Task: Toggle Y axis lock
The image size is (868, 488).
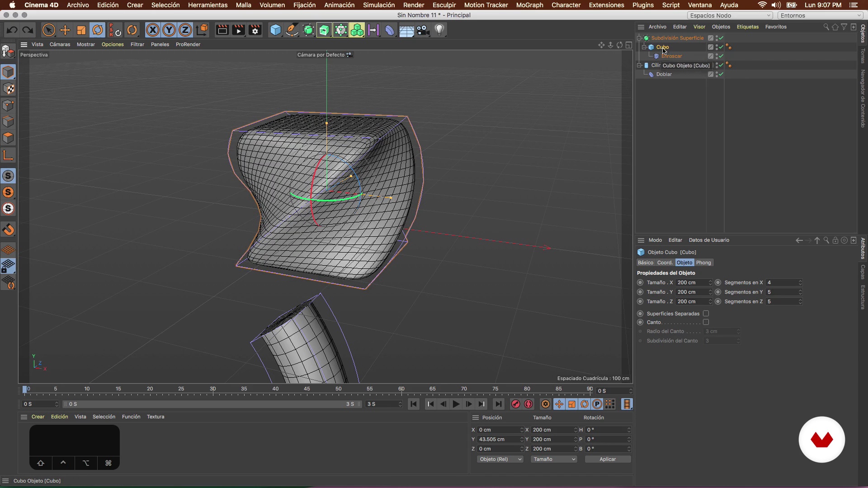Action: [x=169, y=30]
